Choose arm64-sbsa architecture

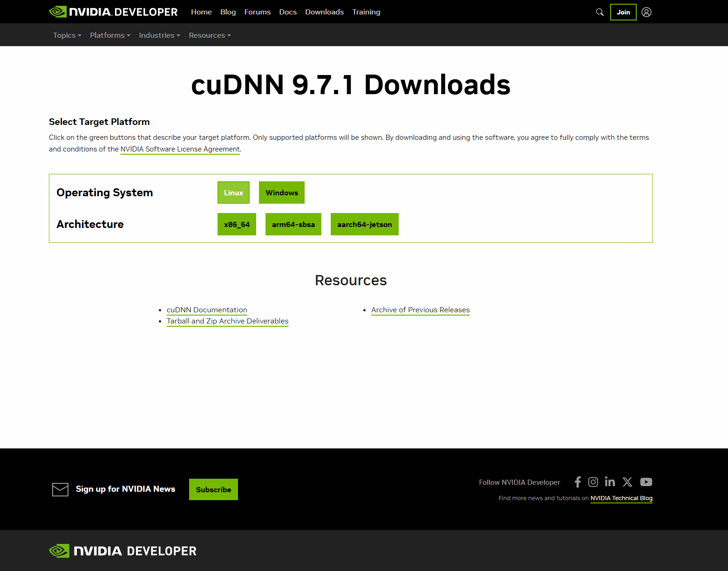[x=293, y=224]
